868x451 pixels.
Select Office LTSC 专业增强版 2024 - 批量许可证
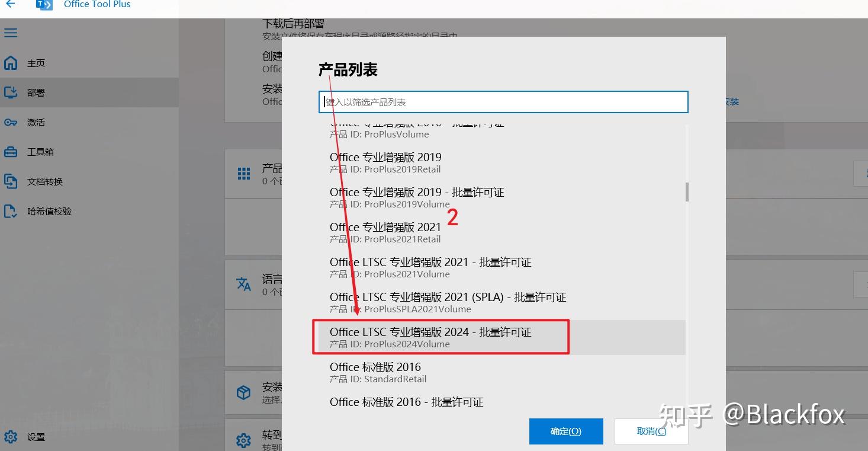pos(501,337)
